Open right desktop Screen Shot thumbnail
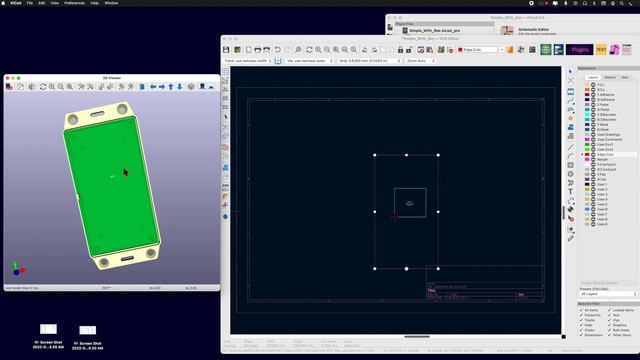The image size is (640, 360). click(x=87, y=330)
